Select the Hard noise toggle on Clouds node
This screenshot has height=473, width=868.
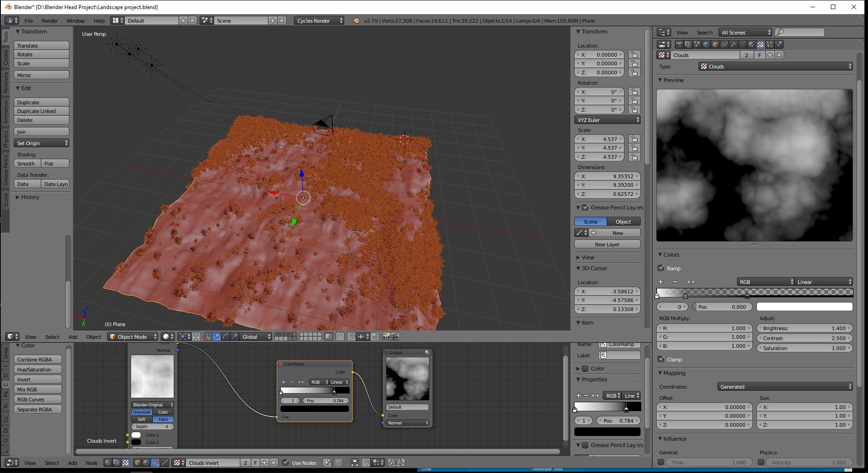163,419
